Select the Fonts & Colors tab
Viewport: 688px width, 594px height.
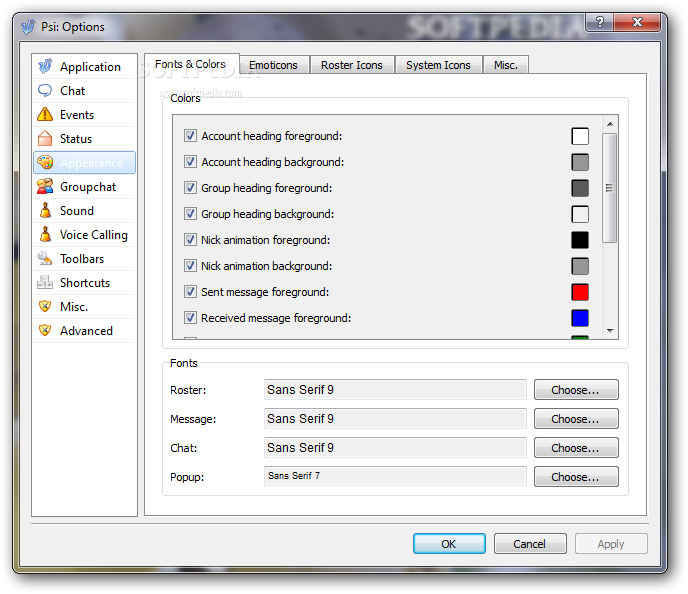[x=190, y=64]
